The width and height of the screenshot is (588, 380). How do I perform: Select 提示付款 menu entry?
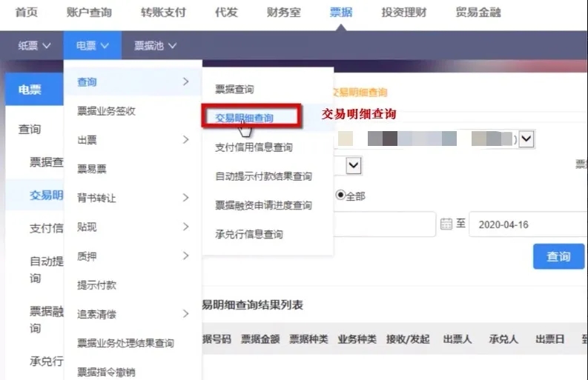(96, 285)
